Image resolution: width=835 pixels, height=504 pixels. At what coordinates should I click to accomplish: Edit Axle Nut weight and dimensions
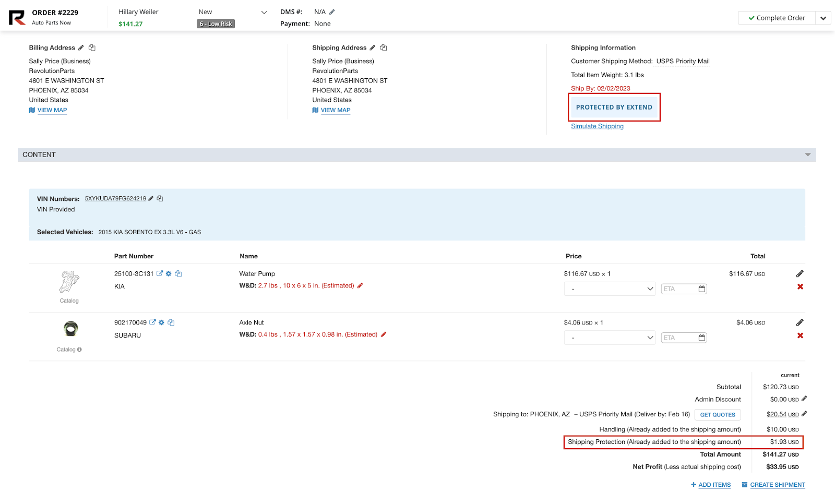click(x=384, y=334)
